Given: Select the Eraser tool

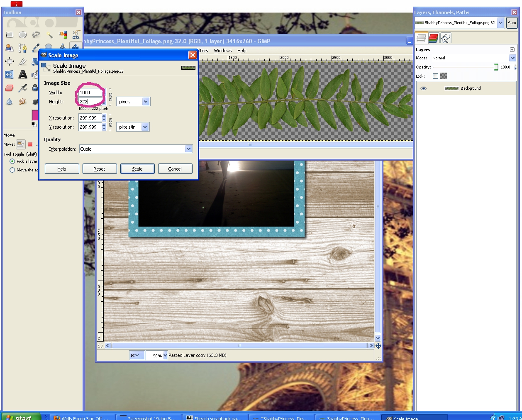Looking at the screenshot, I should [x=9, y=88].
